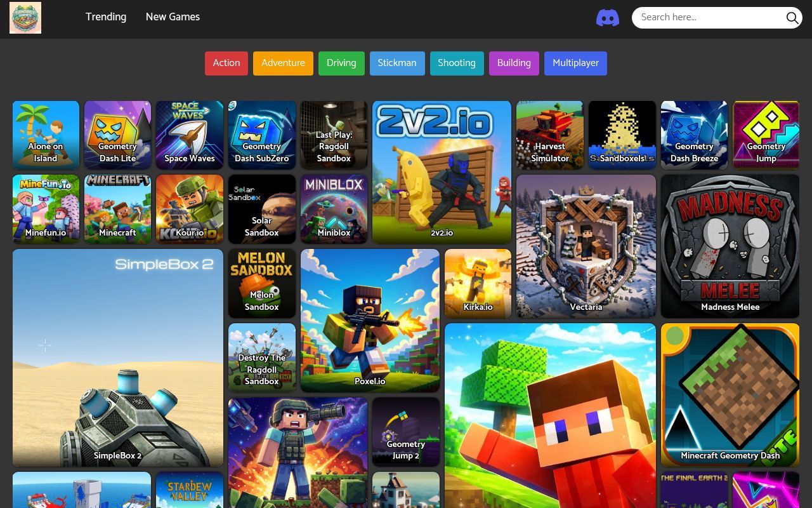The width and height of the screenshot is (812, 508).
Task: Select the Multiplayer category button
Action: [575, 63]
